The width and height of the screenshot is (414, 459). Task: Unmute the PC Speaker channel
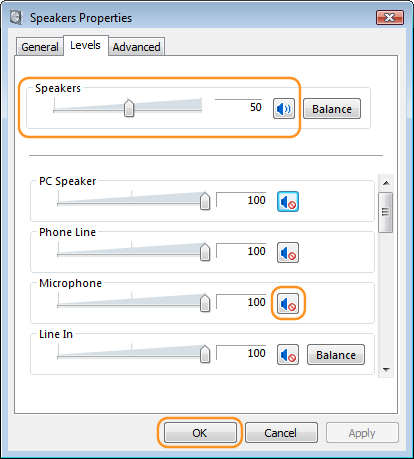coord(288,202)
